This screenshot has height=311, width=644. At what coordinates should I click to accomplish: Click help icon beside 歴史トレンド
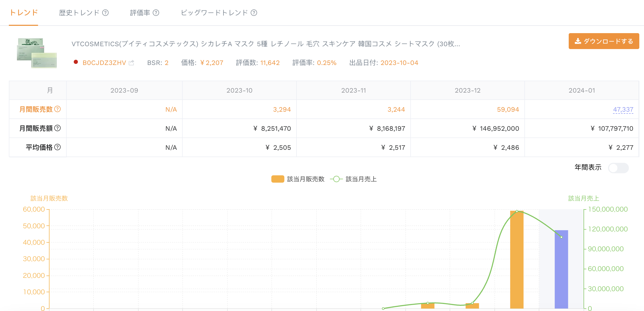(x=105, y=13)
